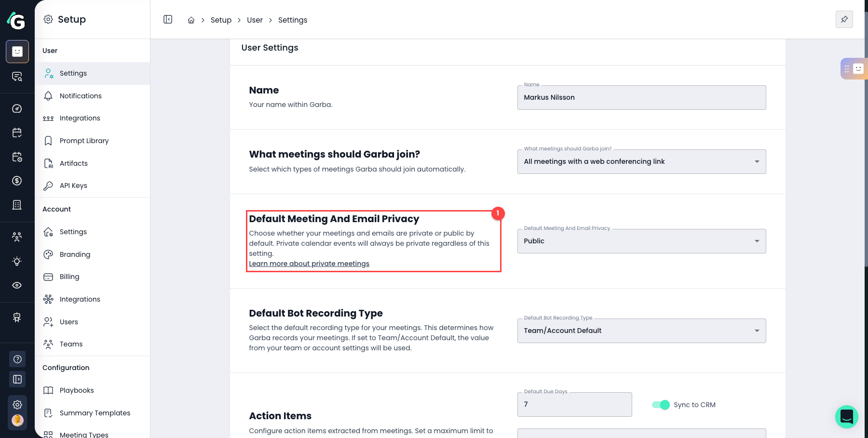
Task: Click the 'Default Bot Recording Type' heading
Action: [x=316, y=313]
